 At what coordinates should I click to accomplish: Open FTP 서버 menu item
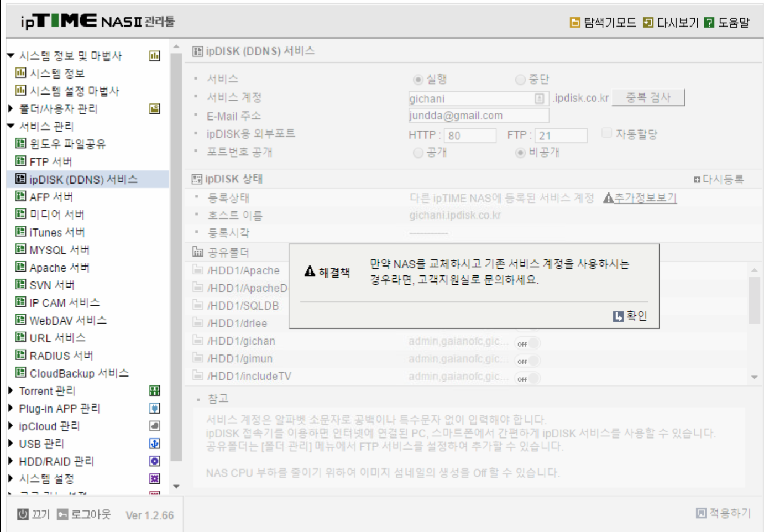(51, 162)
